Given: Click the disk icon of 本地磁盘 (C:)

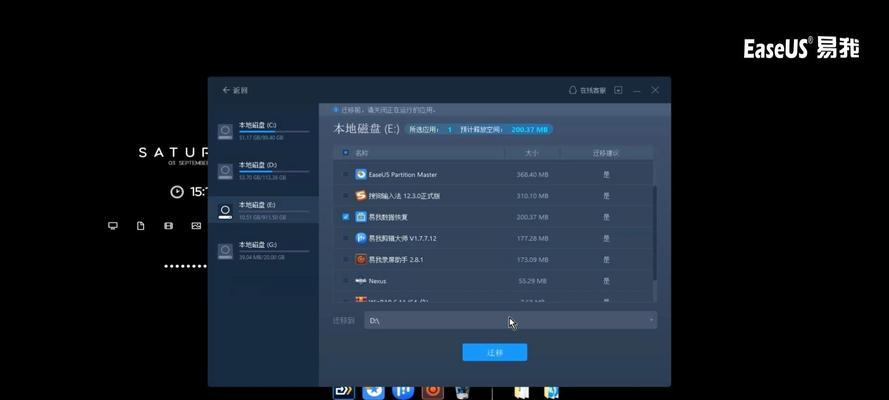Looking at the screenshot, I should [x=225, y=131].
